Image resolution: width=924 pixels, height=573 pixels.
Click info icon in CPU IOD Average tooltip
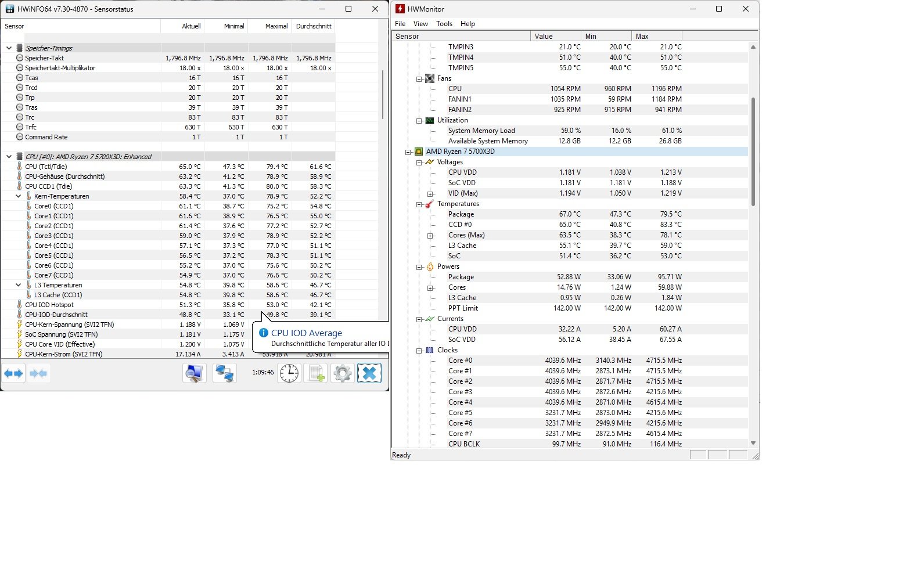point(263,333)
